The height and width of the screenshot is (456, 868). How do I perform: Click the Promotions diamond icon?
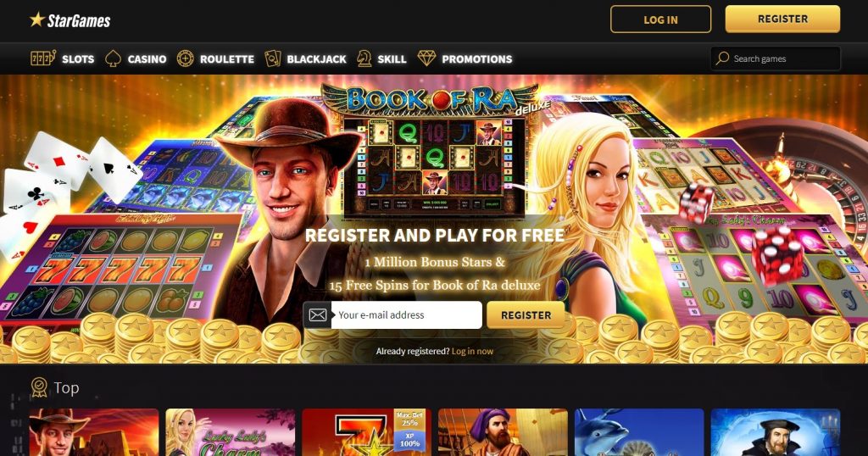pyautogui.click(x=426, y=58)
